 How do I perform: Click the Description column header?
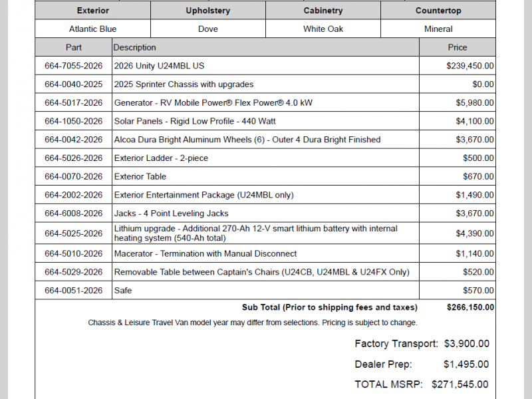click(135, 48)
